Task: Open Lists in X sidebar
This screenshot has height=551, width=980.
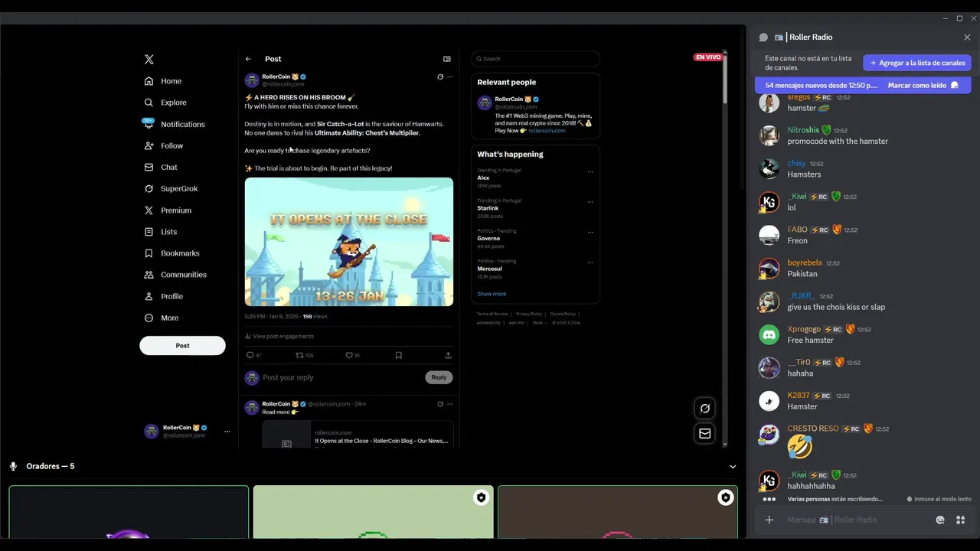Action: pyautogui.click(x=161, y=232)
